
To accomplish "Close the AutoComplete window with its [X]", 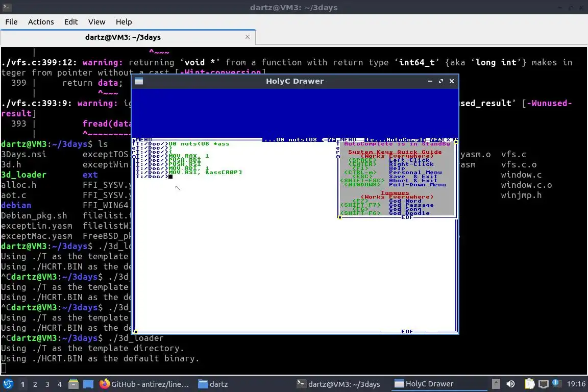I will (x=447, y=139).
